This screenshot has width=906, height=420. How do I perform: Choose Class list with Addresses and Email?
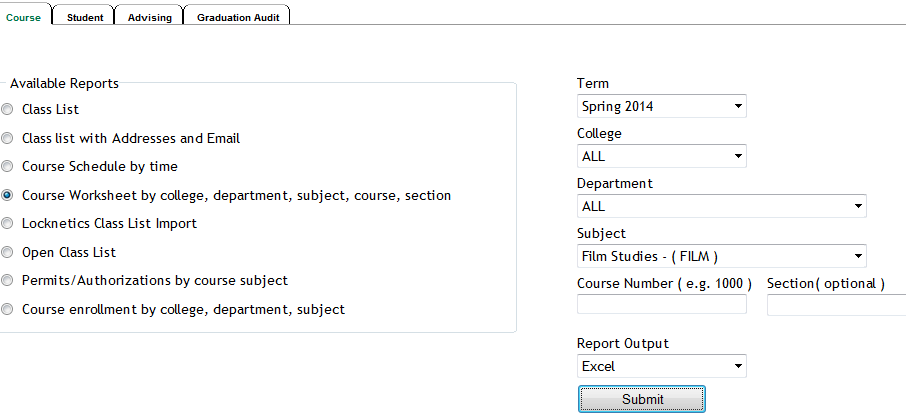(x=8, y=139)
